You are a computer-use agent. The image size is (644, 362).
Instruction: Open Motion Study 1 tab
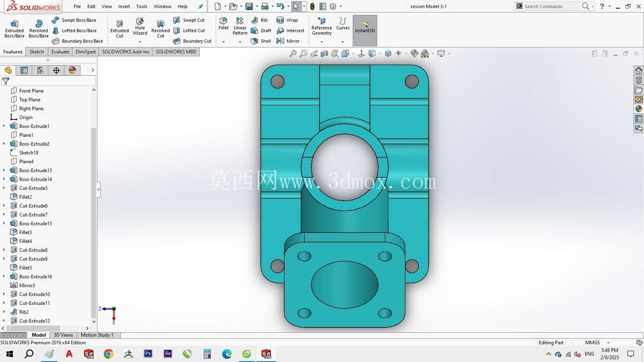(x=97, y=335)
